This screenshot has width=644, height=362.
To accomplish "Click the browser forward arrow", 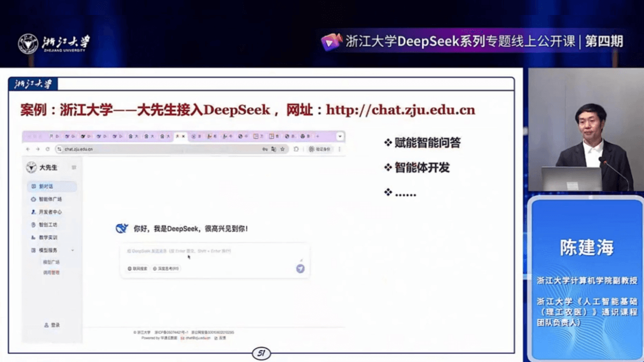I will (38, 149).
